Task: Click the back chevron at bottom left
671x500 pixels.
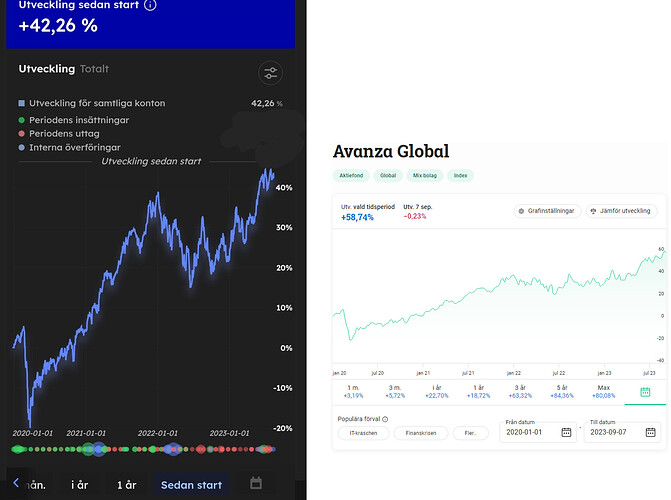Action: [16, 484]
